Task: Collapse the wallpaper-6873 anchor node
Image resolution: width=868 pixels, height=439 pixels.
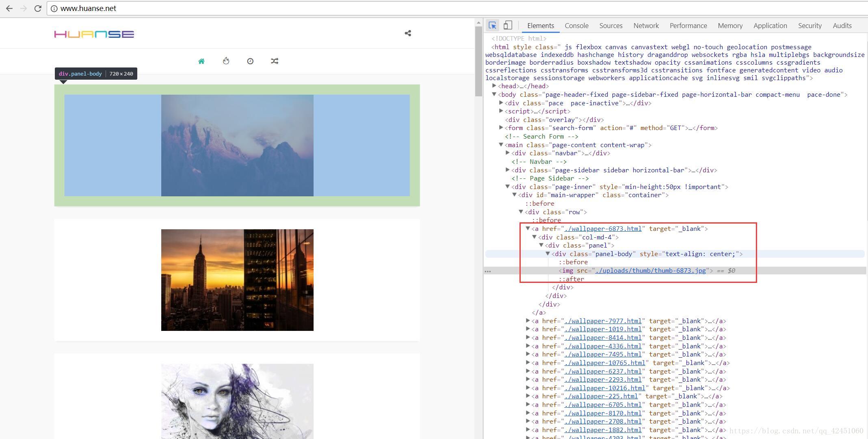Action: [x=528, y=228]
